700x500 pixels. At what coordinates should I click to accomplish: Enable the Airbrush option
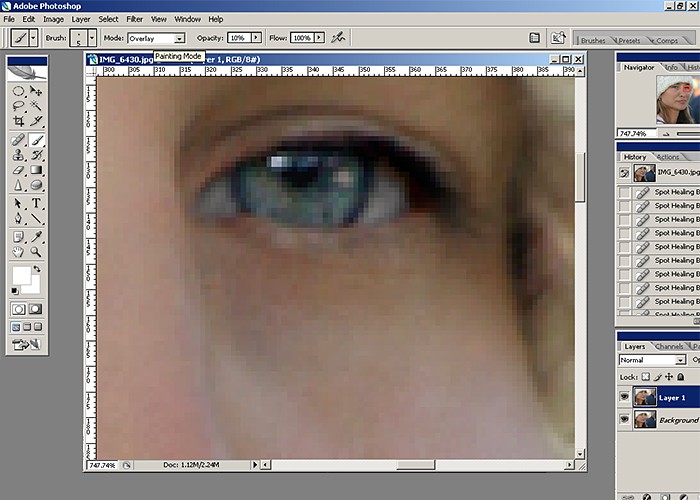338,38
